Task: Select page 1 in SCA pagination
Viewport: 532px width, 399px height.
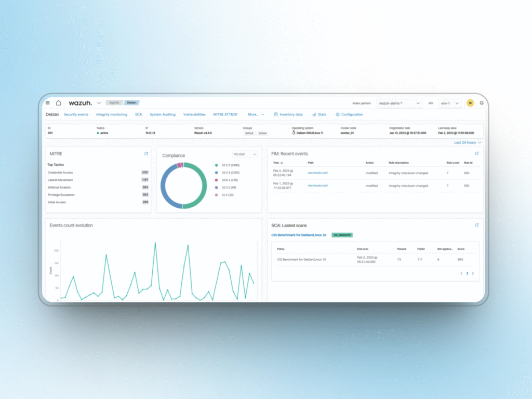Action: pyautogui.click(x=467, y=273)
